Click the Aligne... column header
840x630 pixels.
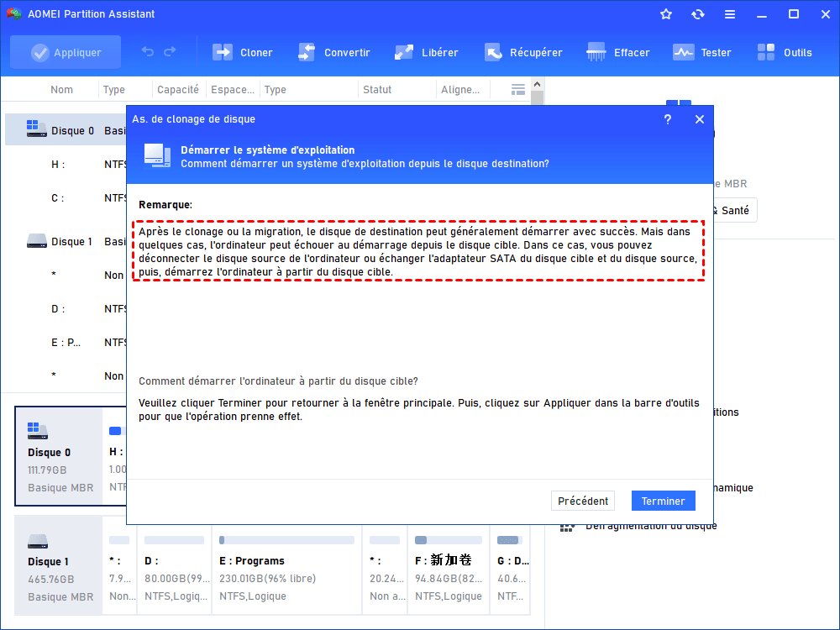tap(460, 90)
